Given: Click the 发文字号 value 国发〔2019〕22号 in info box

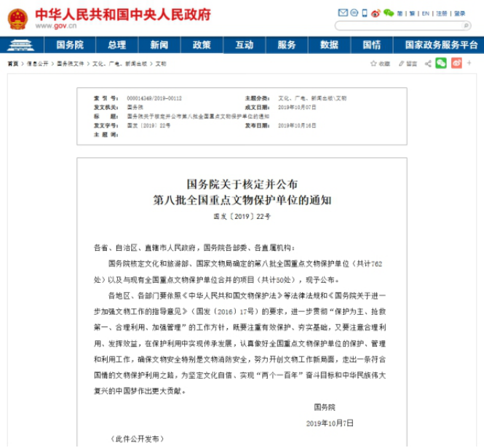Looking at the screenshot, I should pos(148,126).
